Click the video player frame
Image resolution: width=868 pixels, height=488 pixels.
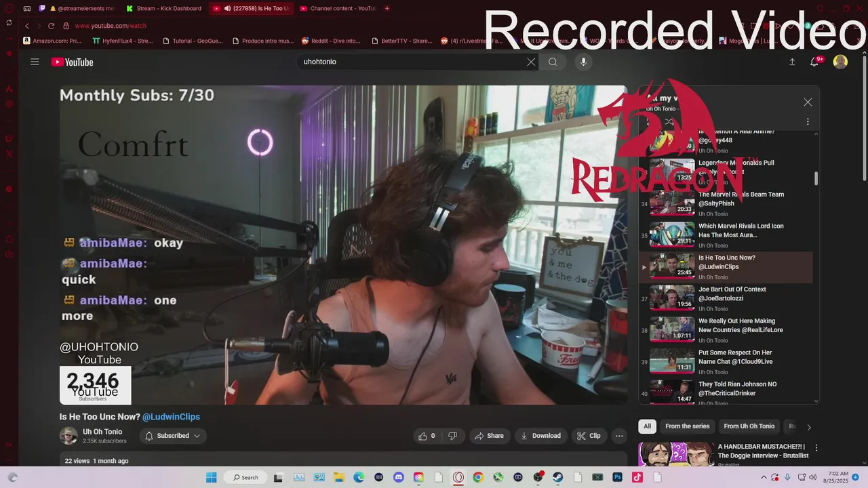coord(343,245)
